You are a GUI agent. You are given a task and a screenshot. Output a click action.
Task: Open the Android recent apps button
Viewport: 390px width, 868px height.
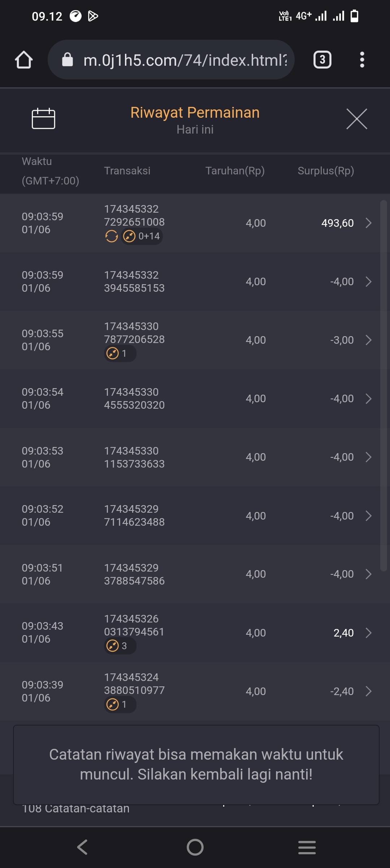(x=307, y=847)
